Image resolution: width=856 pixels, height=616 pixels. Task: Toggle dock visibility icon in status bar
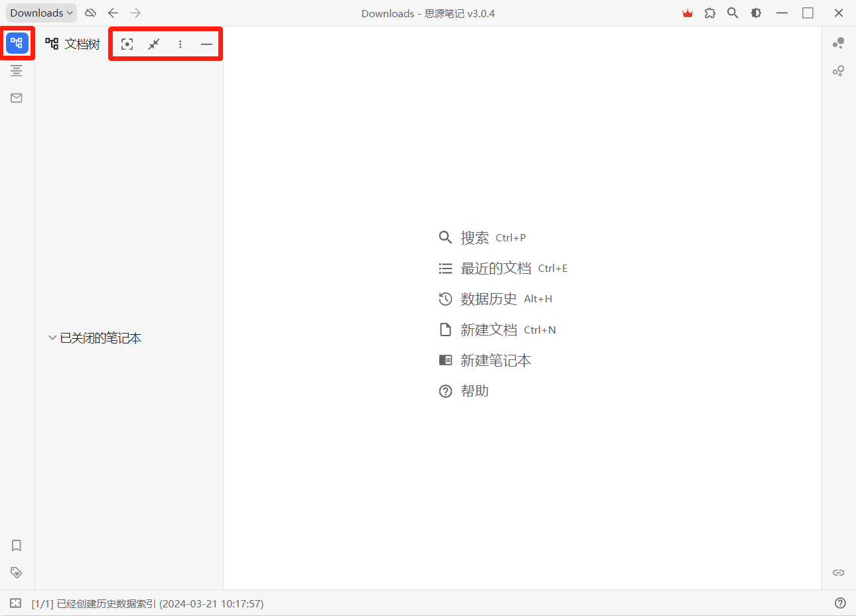pos(16,603)
